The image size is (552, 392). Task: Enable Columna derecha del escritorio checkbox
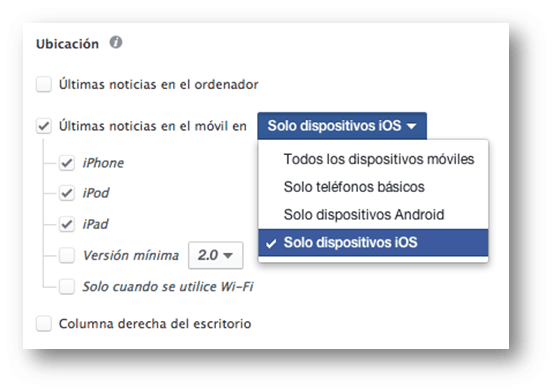click(44, 323)
